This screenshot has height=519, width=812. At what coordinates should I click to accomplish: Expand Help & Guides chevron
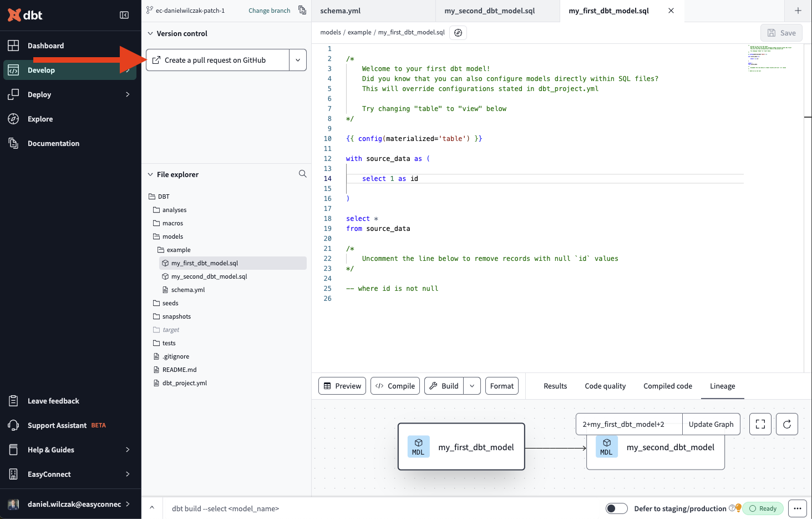pos(128,450)
